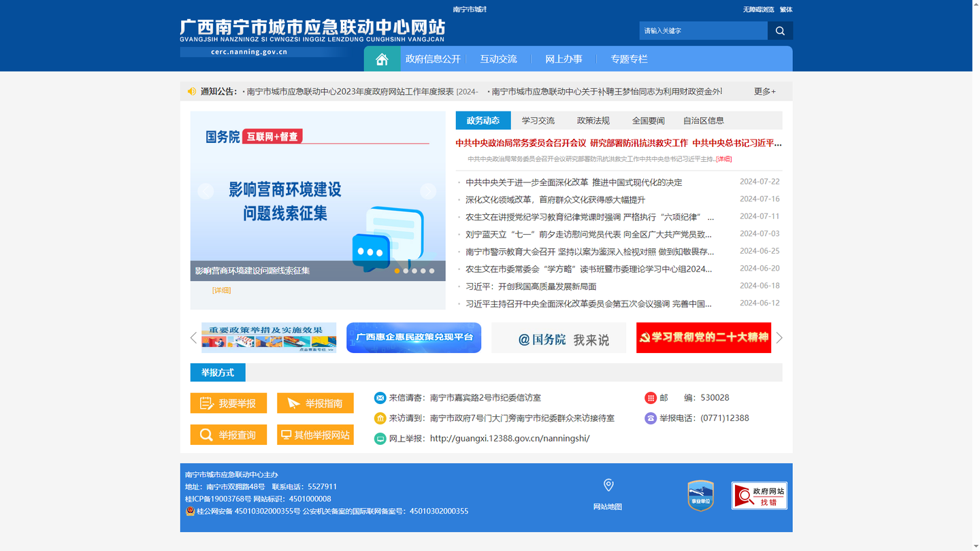Viewport: 980px width, 551px height.
Task: Click the home icon in navigation bar
Action: tap(382, 59)
